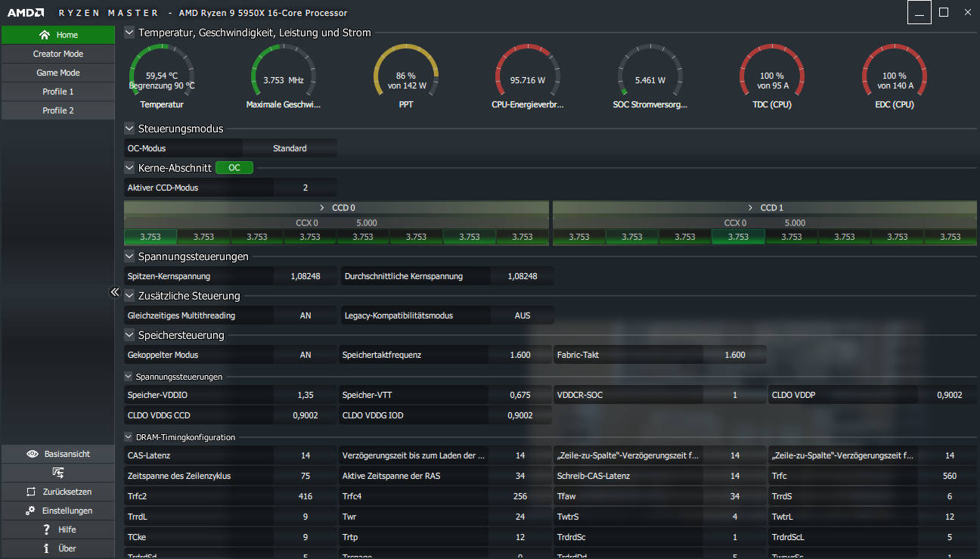
Task: Click Zurücksetzen reset button
Action: 57,492
